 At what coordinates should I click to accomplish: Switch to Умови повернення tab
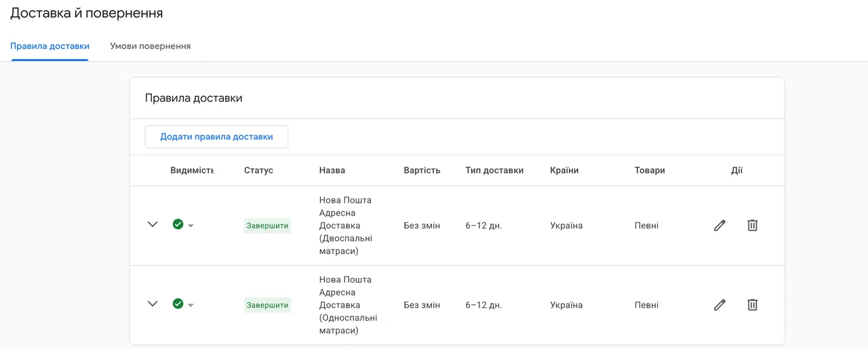point(151,46)
